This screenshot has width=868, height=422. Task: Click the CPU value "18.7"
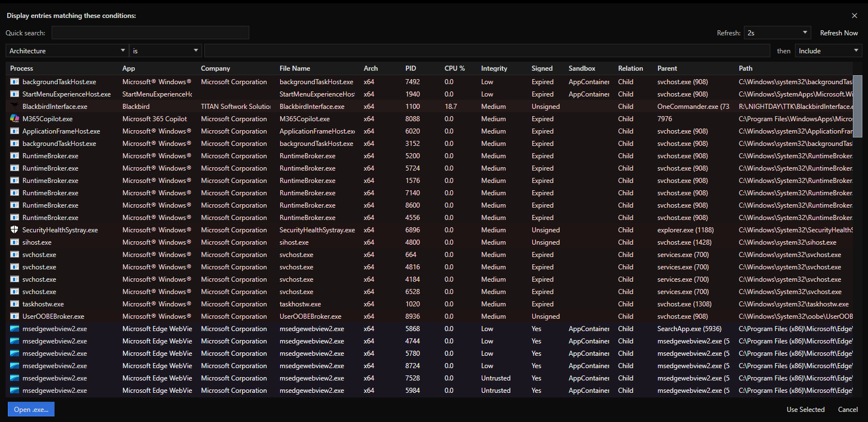(450, 107)
